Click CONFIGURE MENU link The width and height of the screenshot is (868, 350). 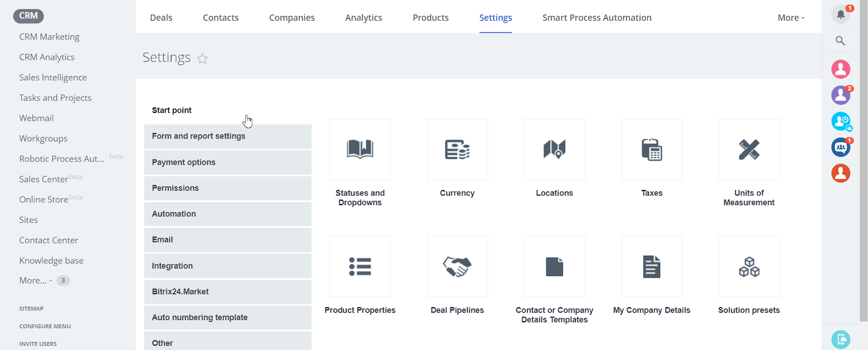[x=45, y=326]
